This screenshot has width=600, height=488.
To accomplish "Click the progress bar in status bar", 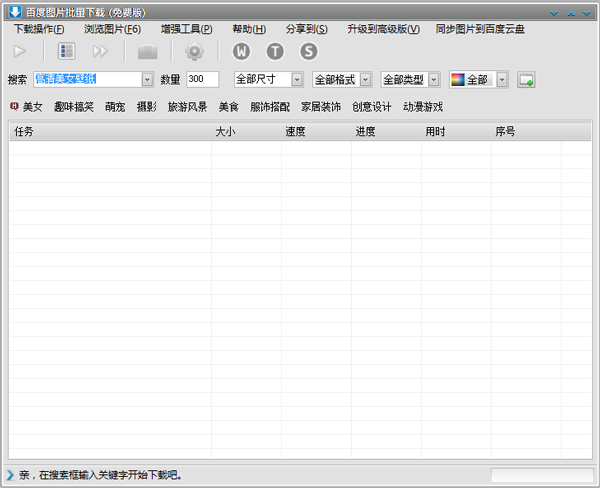I will tap(542, 475).
